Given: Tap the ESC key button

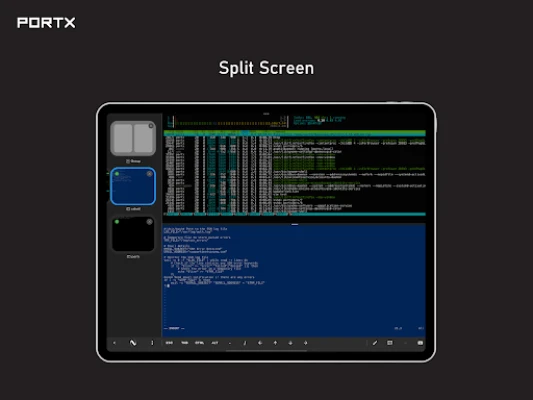Looking at the screenshot, I should pyautogui.click(x=169, y=343).
